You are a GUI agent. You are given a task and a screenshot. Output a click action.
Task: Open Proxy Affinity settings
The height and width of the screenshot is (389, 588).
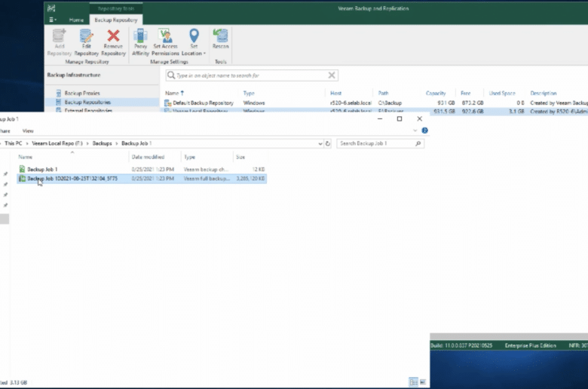click(x=141, y=42)
